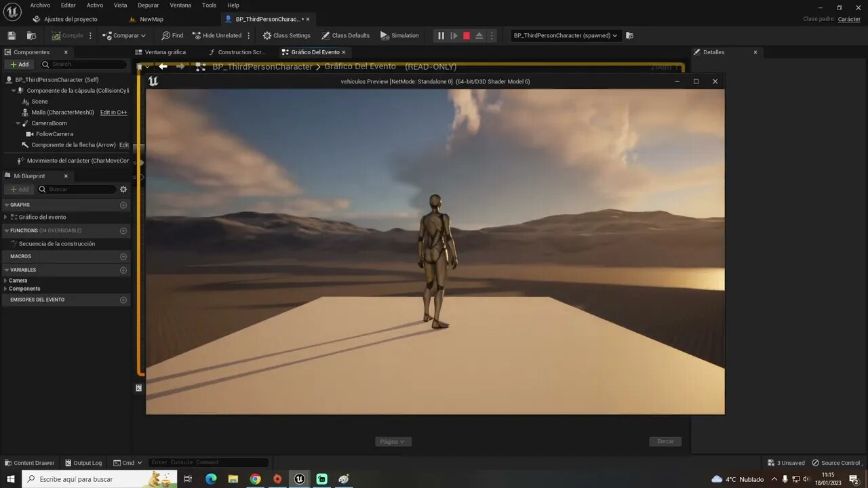Click the Compile button

pos(67,35)
